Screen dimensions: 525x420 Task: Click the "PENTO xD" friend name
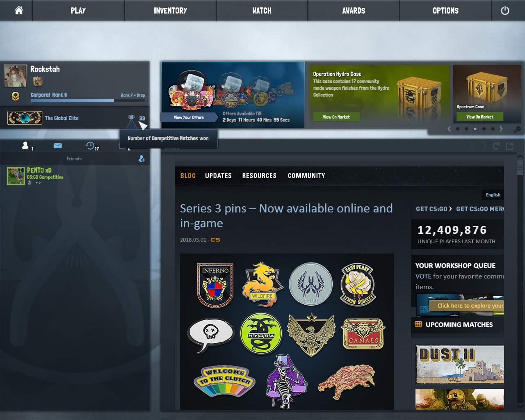(39, 170)
